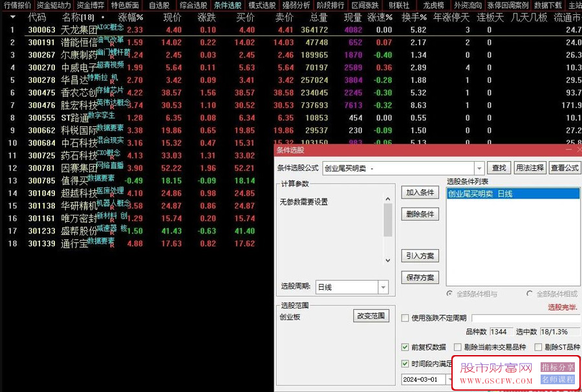Toggle the 时间段内满足 checkbox
This screenshot has height=392, width=582.
[405, 364]
